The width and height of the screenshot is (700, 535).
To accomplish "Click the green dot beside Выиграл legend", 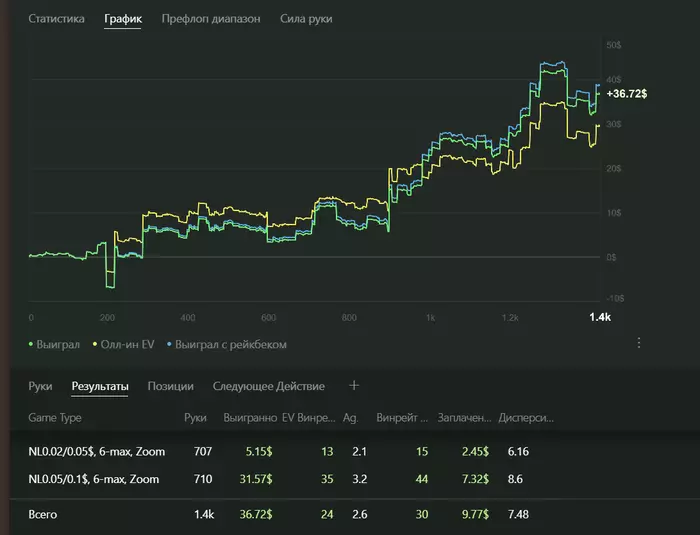I will click(x=32, y=344).
